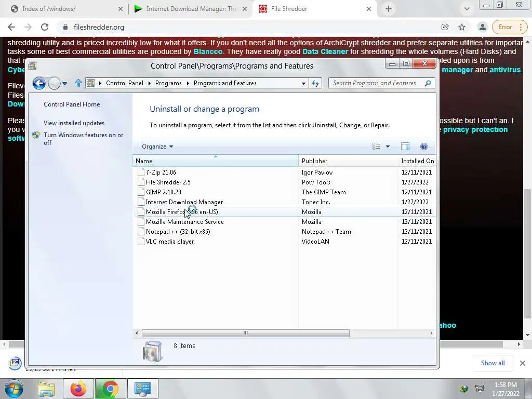532x399 pixels.
Task: Click the up-level arrow in Explorer toolbar
Action: 78,83
